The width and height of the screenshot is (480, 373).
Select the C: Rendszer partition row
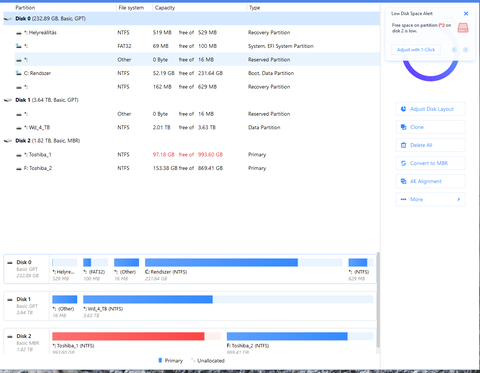pos(197,73)
